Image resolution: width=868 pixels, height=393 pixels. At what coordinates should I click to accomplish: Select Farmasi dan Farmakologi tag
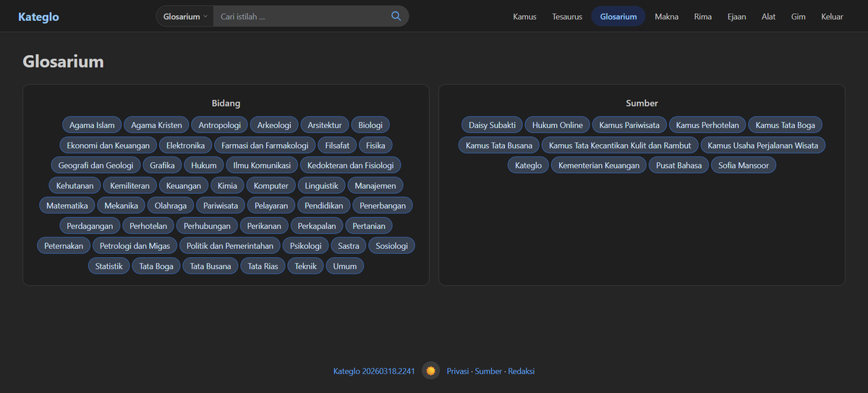click(x=265, y=145)
